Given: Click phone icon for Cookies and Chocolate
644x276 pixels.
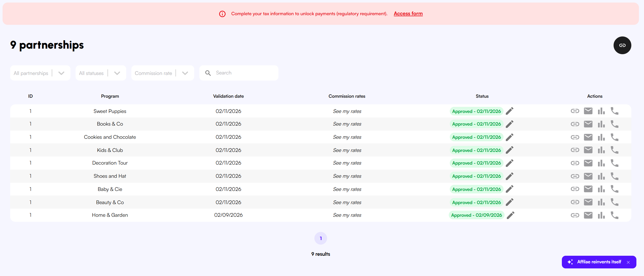Looking at the screenshot, I should tap(614, 137).
